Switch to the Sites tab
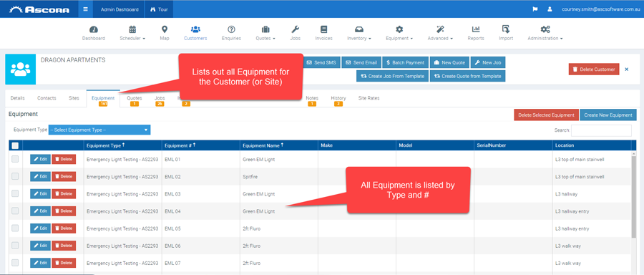The image size is (644, 275). point(74,99)
